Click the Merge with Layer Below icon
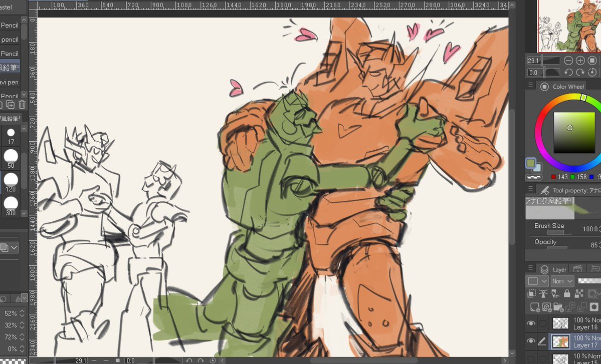The height and width of the screenshot is (364, 601). 582,307
